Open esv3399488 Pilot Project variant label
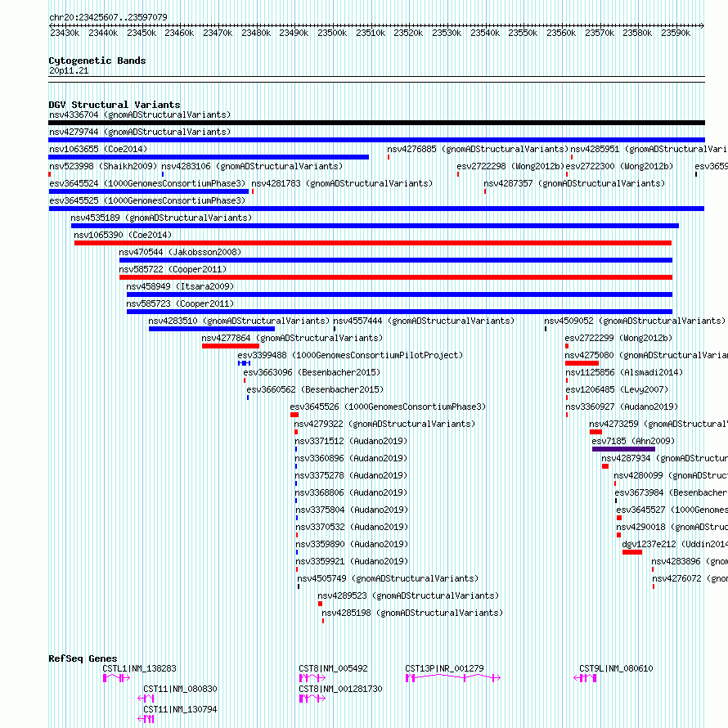The width and height of the screenshot is (728, 728). [351, 355]
